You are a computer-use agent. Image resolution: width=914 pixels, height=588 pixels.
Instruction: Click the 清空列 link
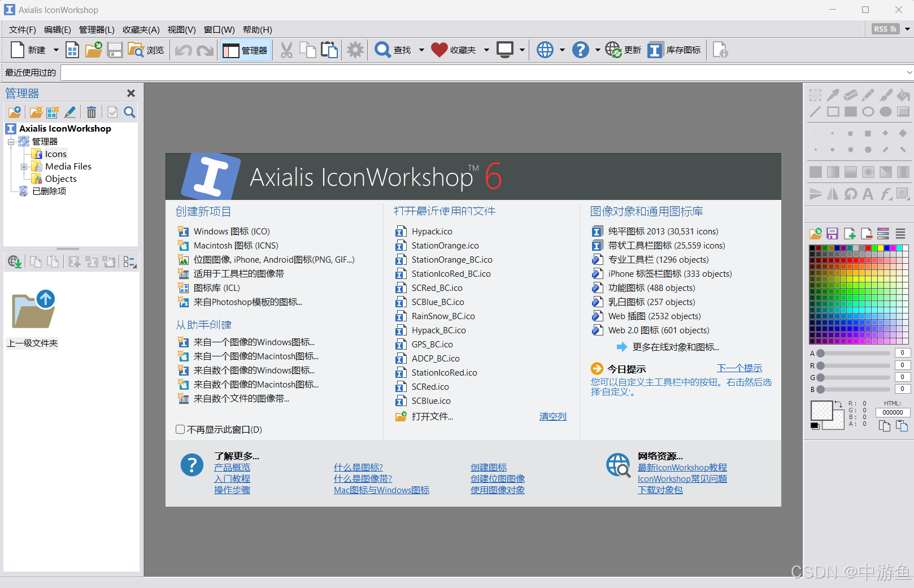tap(553, 416)
